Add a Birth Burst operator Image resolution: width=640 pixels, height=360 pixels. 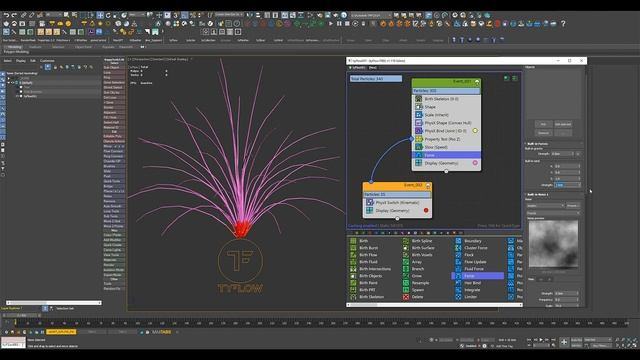click(368, 248)
